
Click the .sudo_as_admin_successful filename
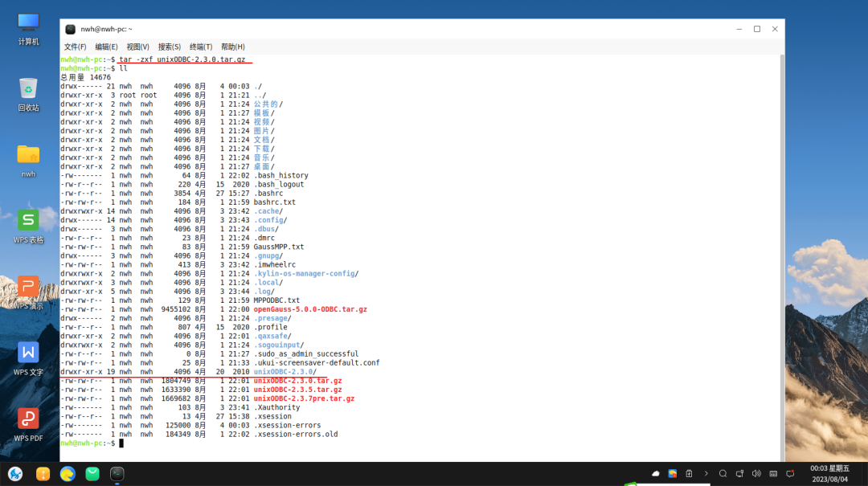[x=306, y=353]
